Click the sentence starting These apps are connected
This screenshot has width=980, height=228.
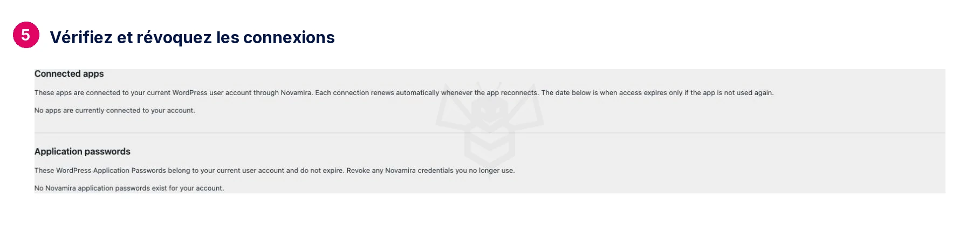tap(174, 93)
